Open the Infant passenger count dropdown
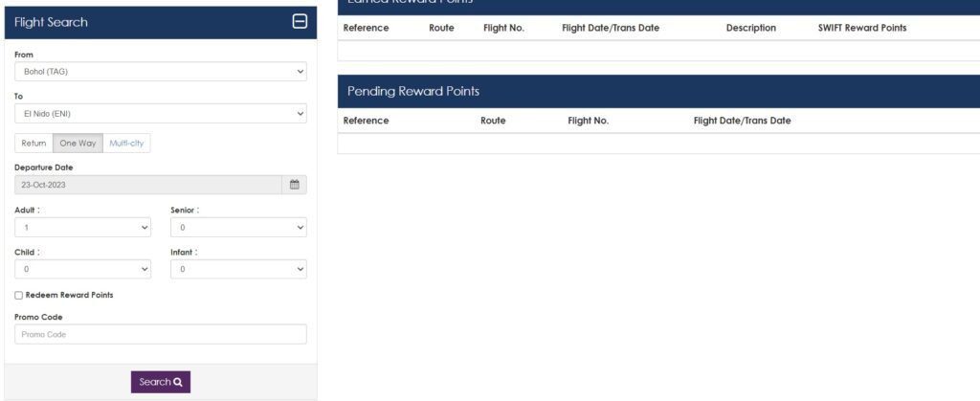The height and width of the screenshot is (401, 980). (x=238, y=270)
